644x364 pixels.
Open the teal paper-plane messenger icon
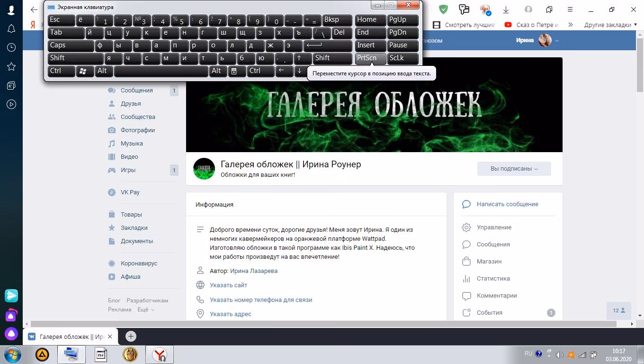pos(11,295)
